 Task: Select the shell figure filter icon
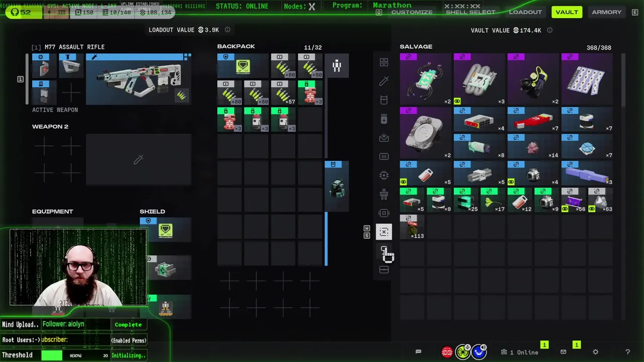click(384, 194)
